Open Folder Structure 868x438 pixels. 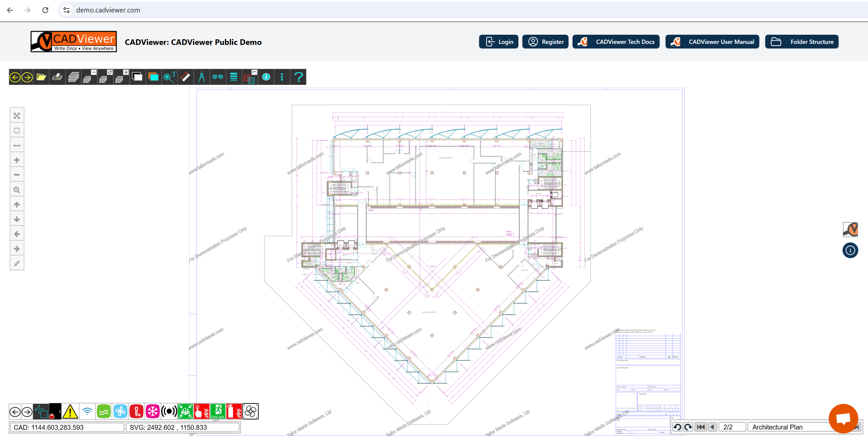coord(801,42)
